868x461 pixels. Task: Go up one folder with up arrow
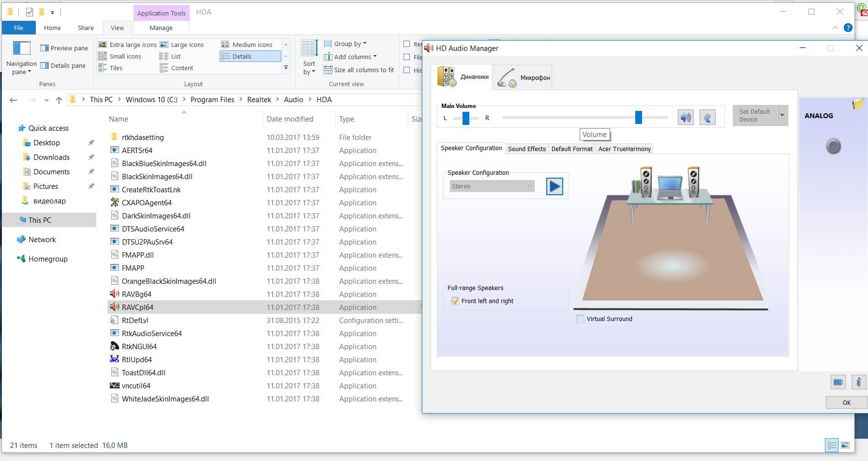pos(59,100)
